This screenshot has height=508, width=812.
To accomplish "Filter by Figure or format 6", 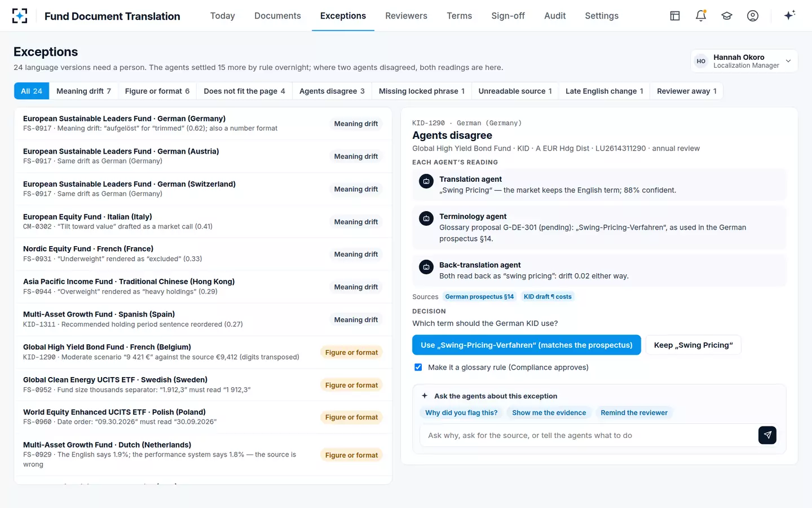I will (x=157, y=91).
